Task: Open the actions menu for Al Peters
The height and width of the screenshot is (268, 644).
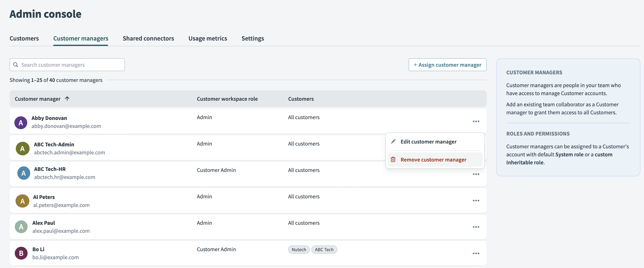Action: coord(476,200)
